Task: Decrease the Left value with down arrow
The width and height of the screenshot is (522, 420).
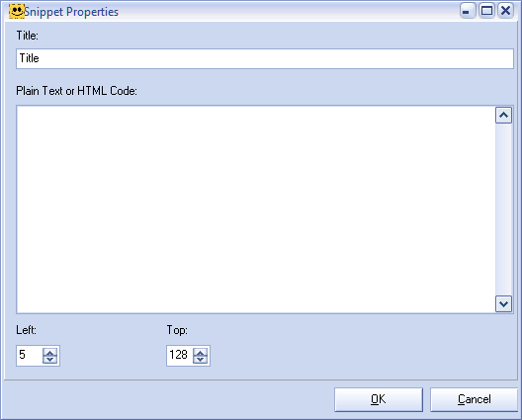Action: coord(50,360)
